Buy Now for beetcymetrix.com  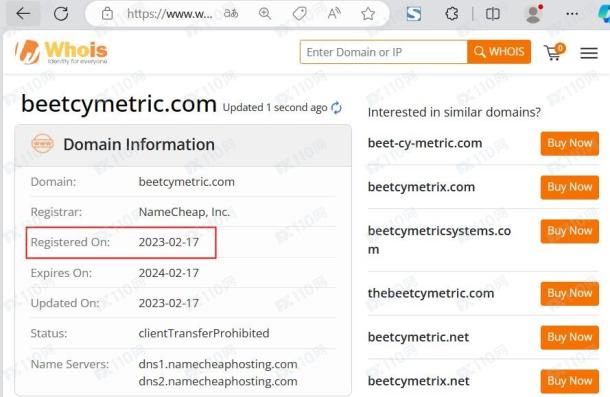coord(570,187)
